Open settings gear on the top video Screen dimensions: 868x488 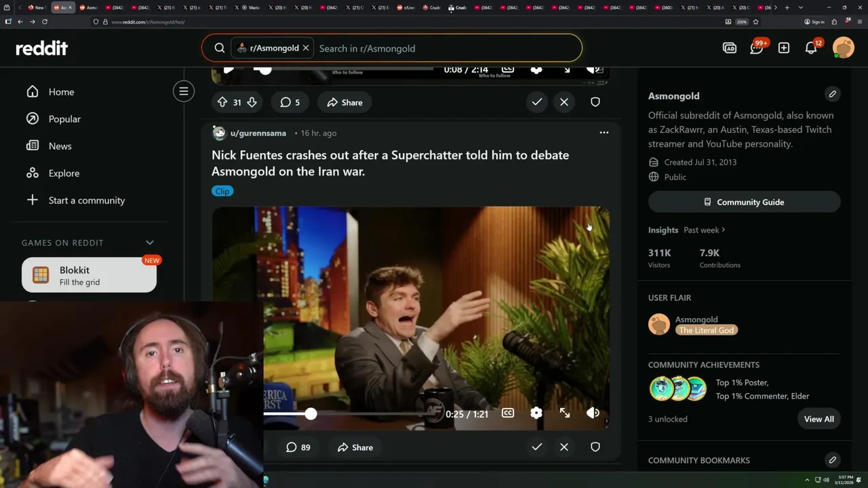tap(536, 69)
